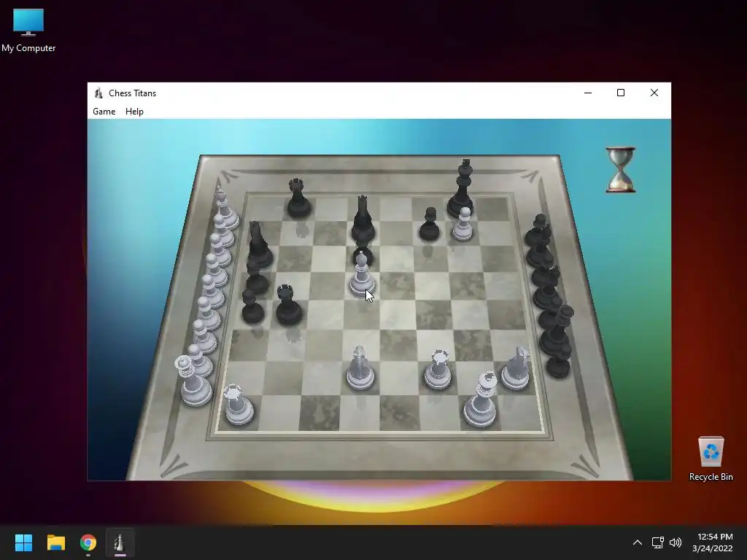The width and height of the screenshot is (747, 560).
Task: Open the Game menu
Action: (104, 112)
